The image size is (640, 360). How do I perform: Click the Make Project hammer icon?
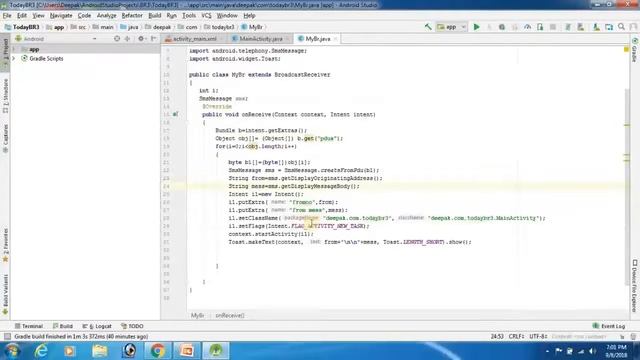pos(428,27)
